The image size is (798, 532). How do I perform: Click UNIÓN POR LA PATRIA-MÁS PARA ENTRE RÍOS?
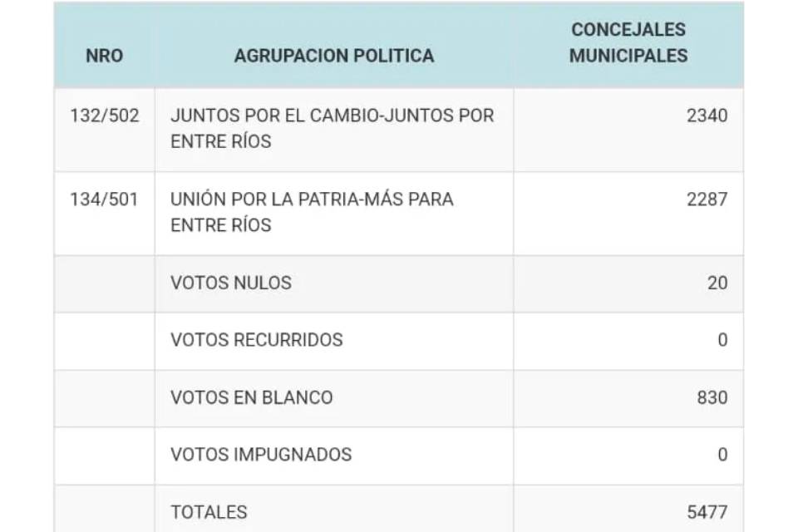point(312,212)
